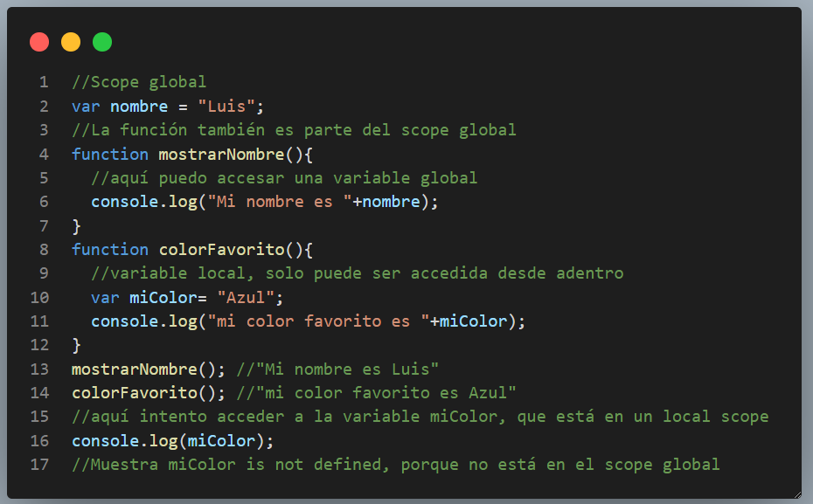Click the //Scope global comment
The width and height of the screenshot is (813, 504).
[138, 81]
